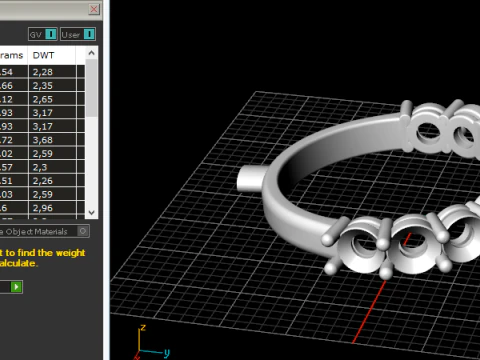The image size is (480, 360).
Task: Close the weight panel with the X button
Action: pos(94,9)
